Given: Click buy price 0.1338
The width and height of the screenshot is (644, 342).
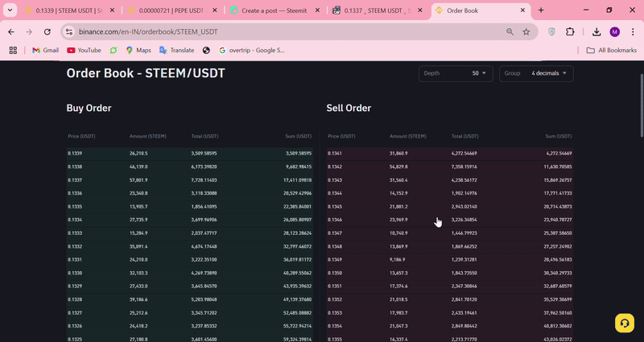Looking at the screenshot, I should pos(75,167).
